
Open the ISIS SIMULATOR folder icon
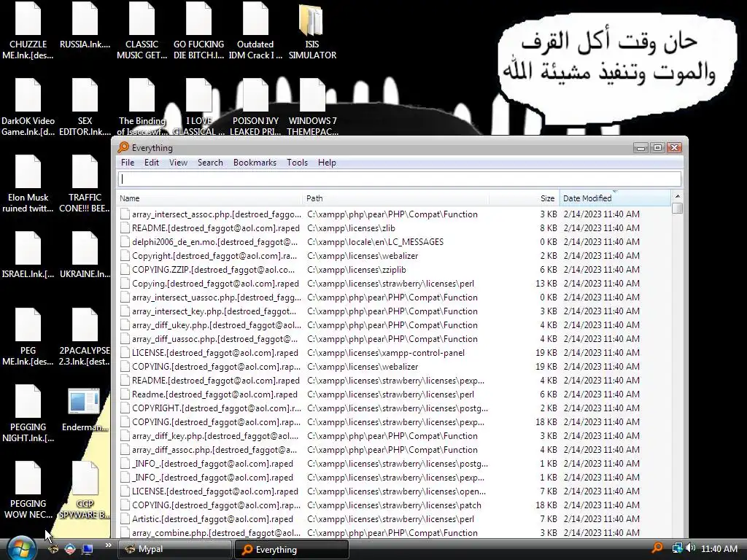coord(312,31)
